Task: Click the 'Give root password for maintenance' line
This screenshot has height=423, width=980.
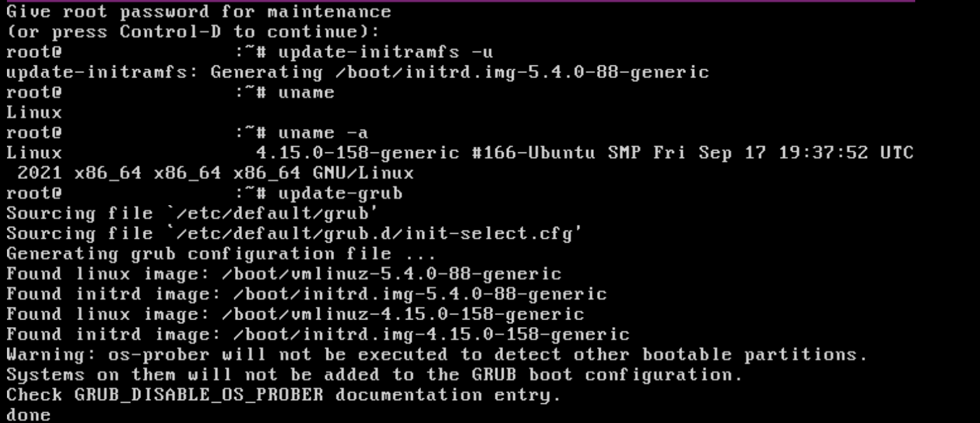Action: 199,11
